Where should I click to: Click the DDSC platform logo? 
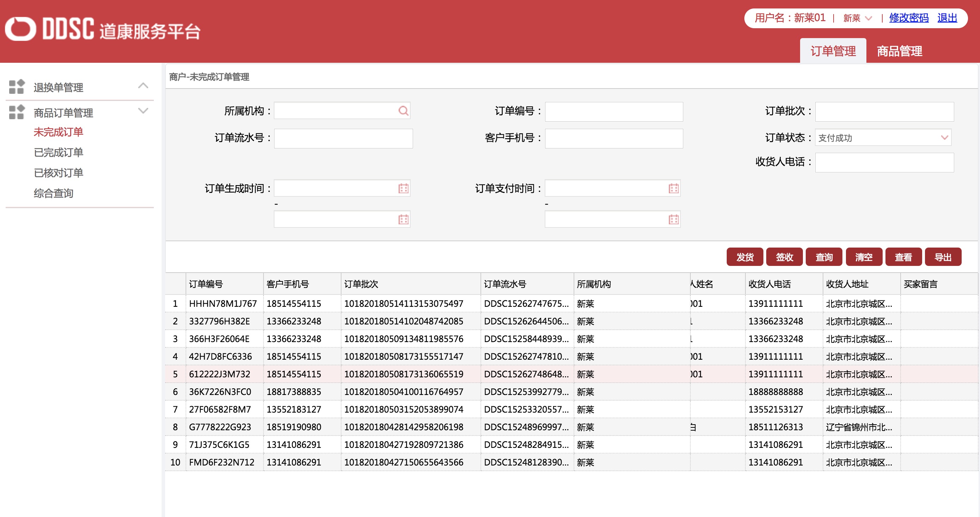pyautogui.click(x=102, y=29)
